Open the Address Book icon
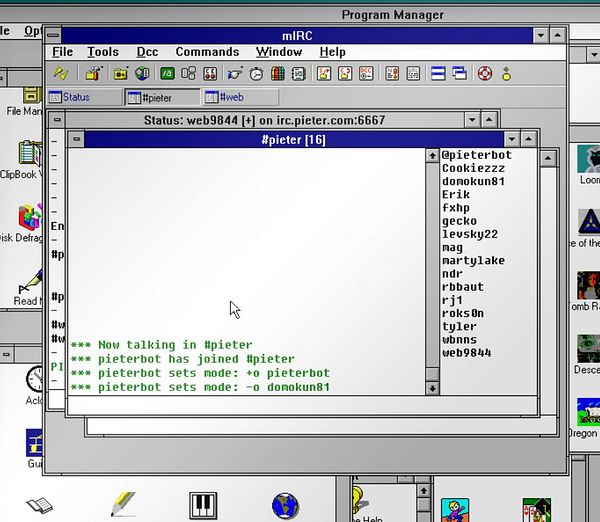The width and height of the screenshot is (600, 522). click(x=298, y=73)
